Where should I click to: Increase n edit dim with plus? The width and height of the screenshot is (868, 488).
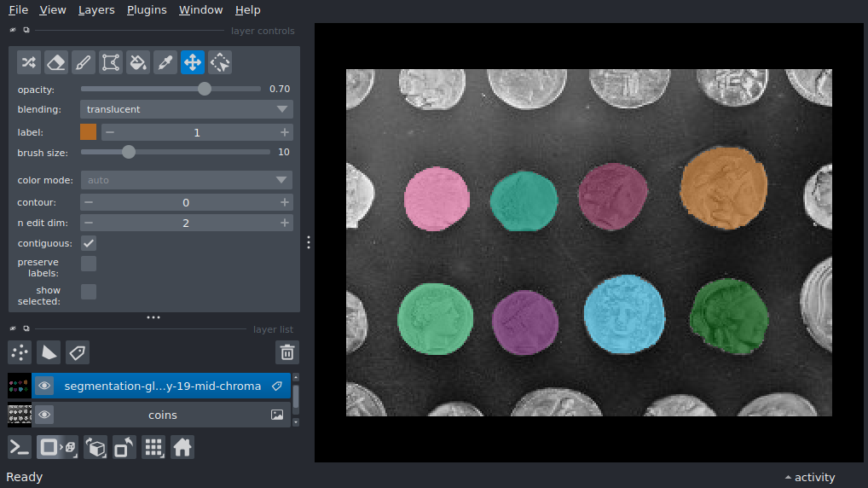pyautogui.click(x=285, y=223)
